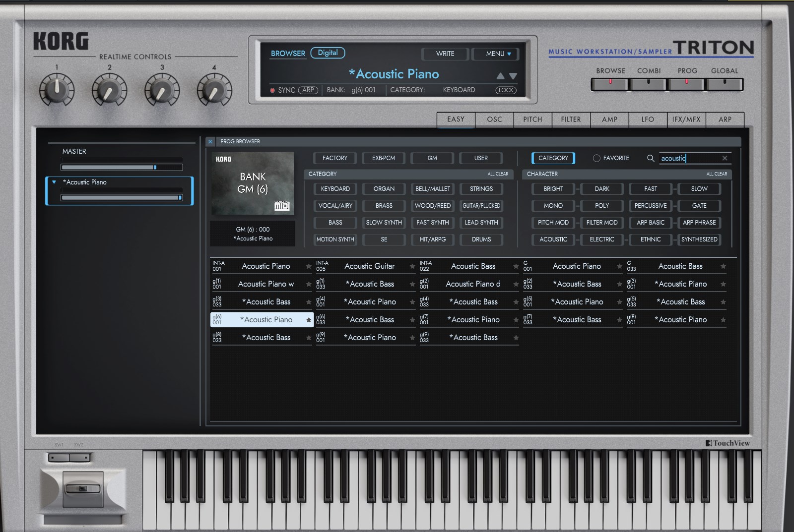Click the WRITE button
The width and height of the screenshot is (794, 532).
tap(445, 54)
